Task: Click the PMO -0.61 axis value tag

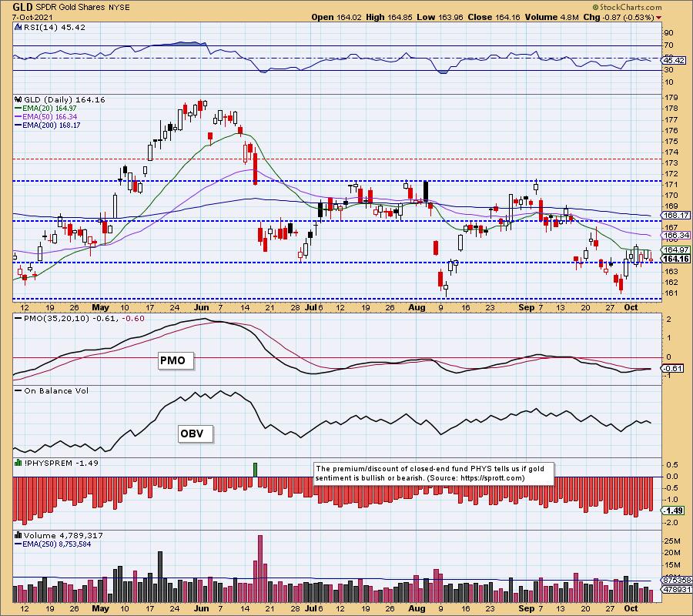Action: [x=673, y=368]
